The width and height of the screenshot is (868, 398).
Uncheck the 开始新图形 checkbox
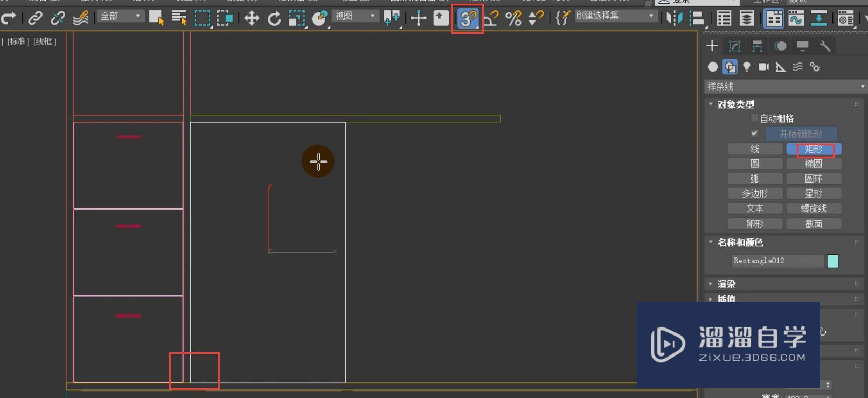(754, 133)
